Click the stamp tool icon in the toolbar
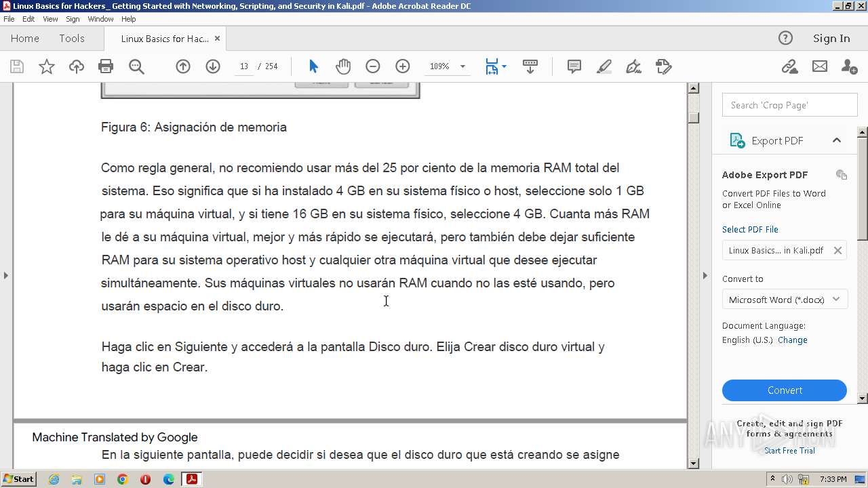 pyautogui.click(x=664, y=66)
